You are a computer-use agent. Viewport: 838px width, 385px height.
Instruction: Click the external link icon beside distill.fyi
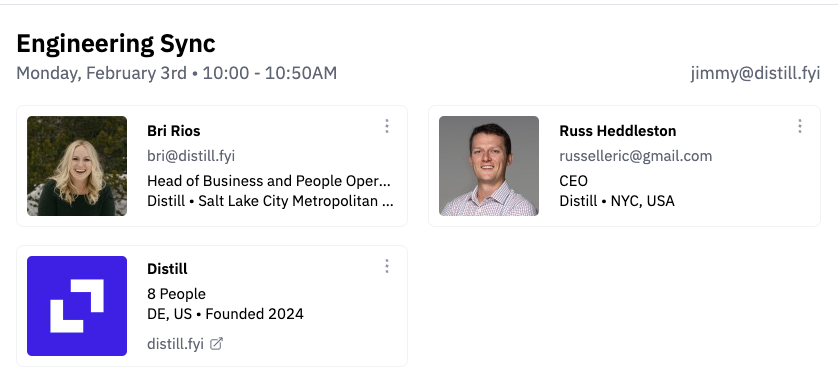pos(216,344)
